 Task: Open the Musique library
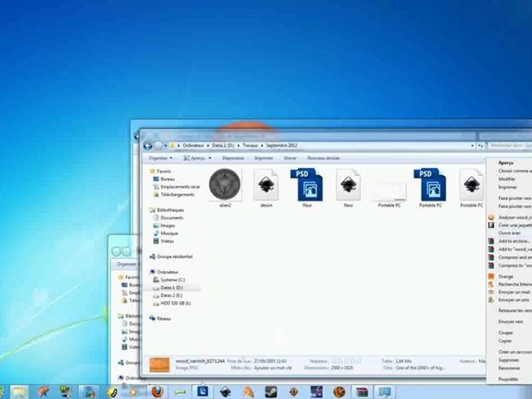tap(166, 234)
